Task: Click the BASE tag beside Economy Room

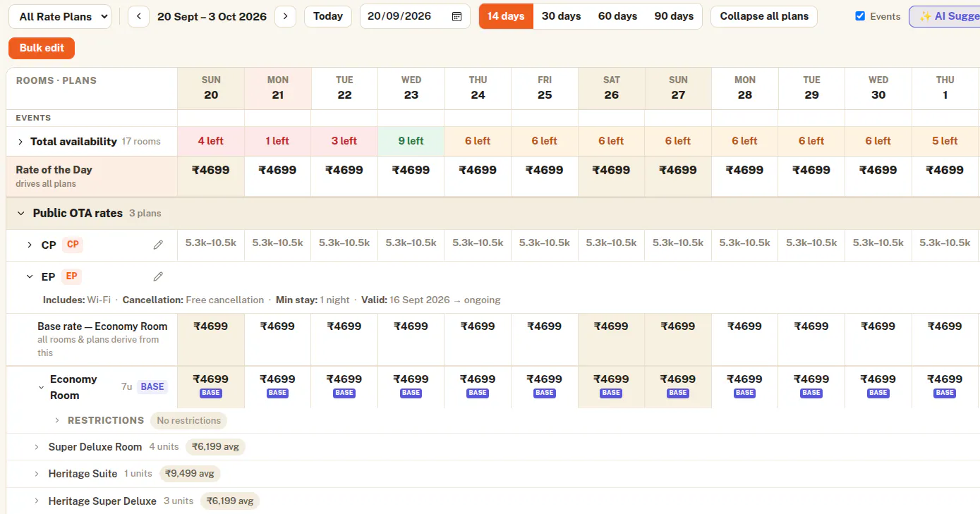Action: (x=152, y=387)
